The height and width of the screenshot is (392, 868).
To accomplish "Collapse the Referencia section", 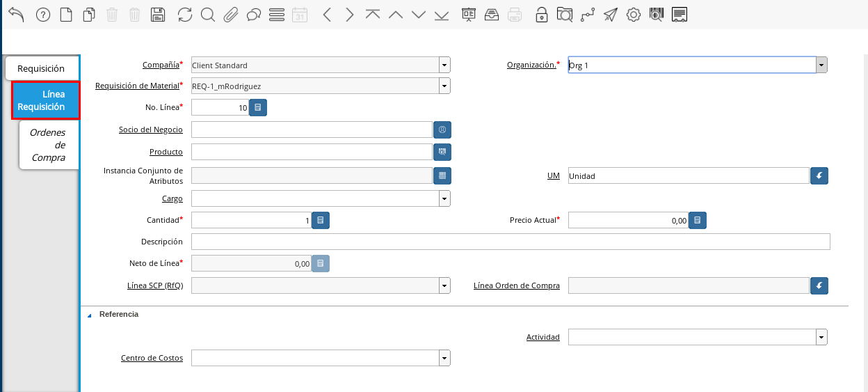I will pyautogui.click(x=90, y=315).
